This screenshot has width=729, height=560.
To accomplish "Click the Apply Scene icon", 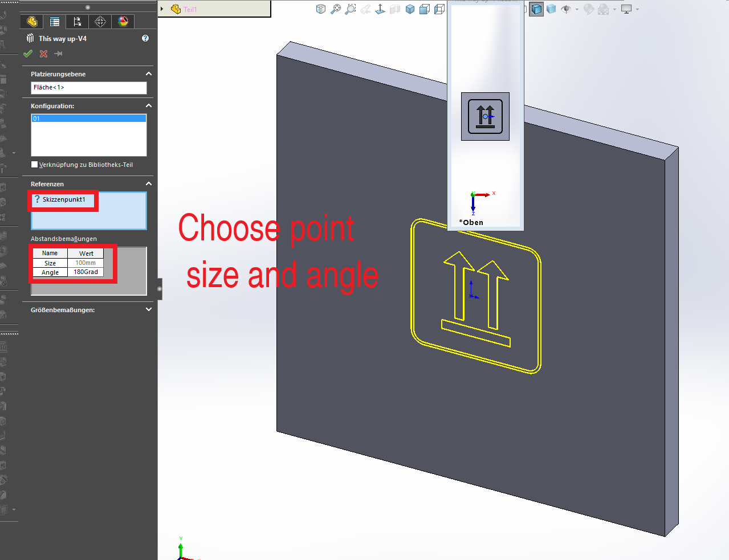I will coord(604,9).
